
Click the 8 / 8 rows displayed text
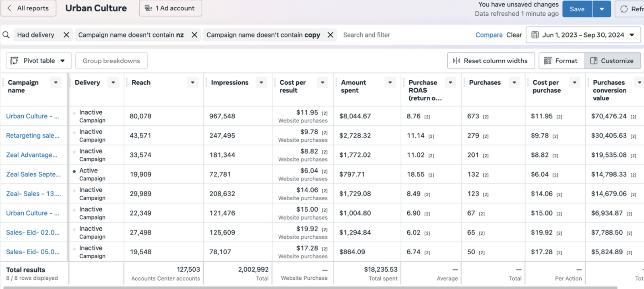tap(32, 278)
